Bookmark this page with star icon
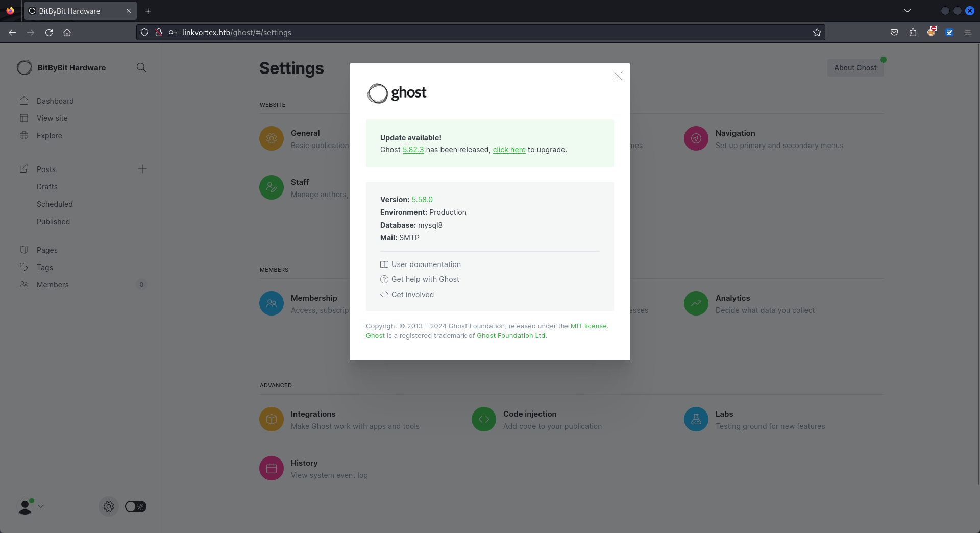 817,32
